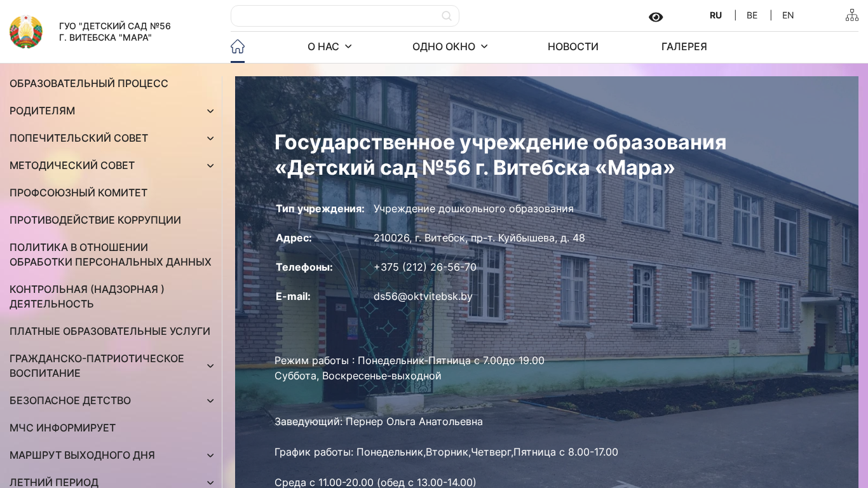The width and height of the screenshot is (868, 488).
Task: Open ОБРАЗОВАТЕЛЬНЫЙ ПРОЦЕСС sidebar link
Action: [89, 83]
